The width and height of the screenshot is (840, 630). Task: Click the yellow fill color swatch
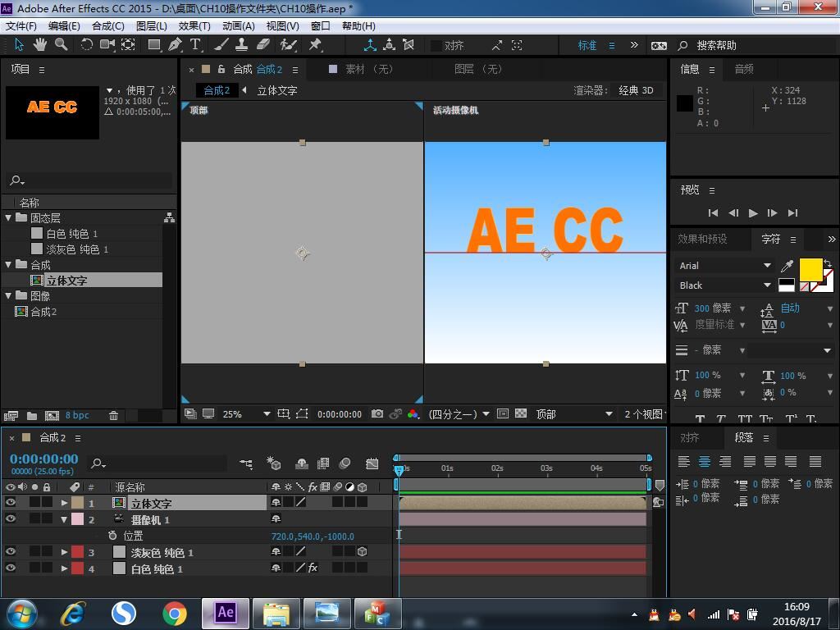pyautogui.click(x=810, y=269)
